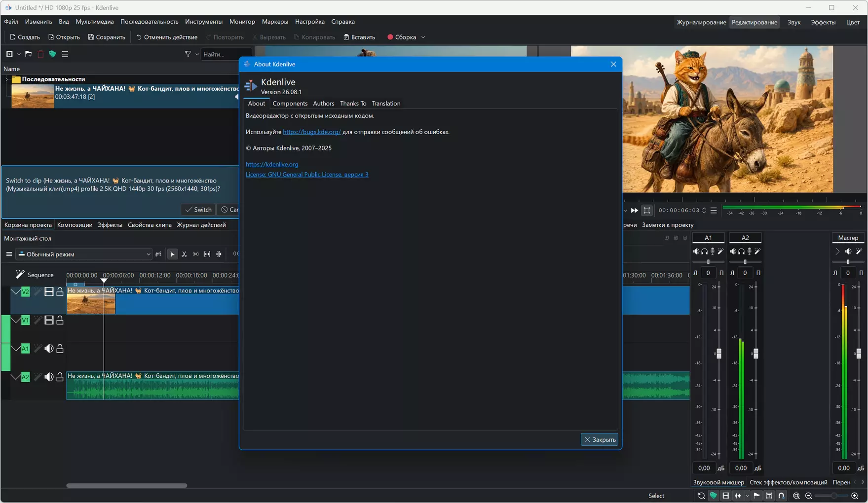
Task: Click the create folder icon in project bin
Action: (x=28, y=54)
